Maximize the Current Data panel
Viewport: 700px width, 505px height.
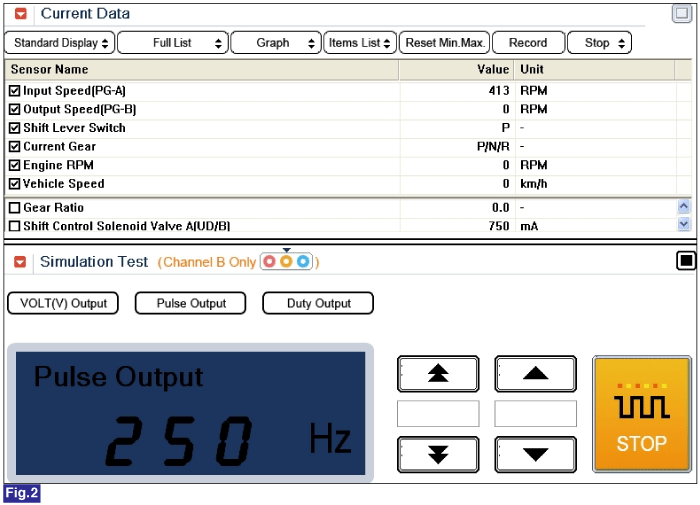click(681, 13)
